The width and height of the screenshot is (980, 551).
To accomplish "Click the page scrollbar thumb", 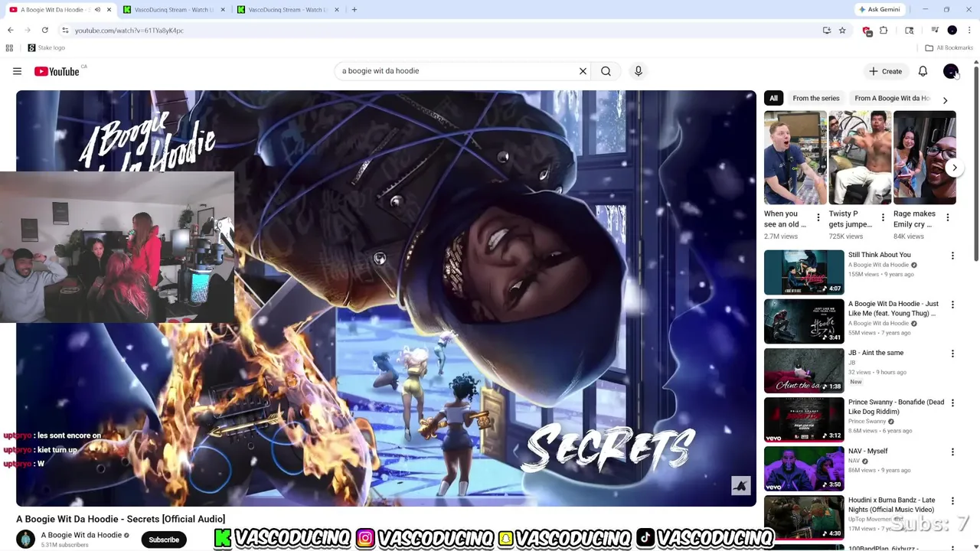I will tap(976, 164).
